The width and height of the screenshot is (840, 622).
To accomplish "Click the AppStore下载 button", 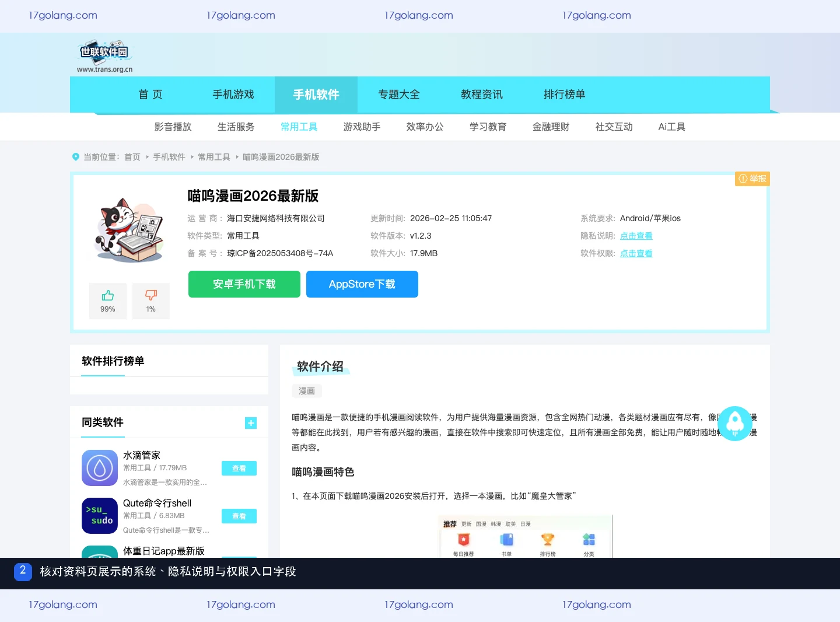I will pos(362,284).
